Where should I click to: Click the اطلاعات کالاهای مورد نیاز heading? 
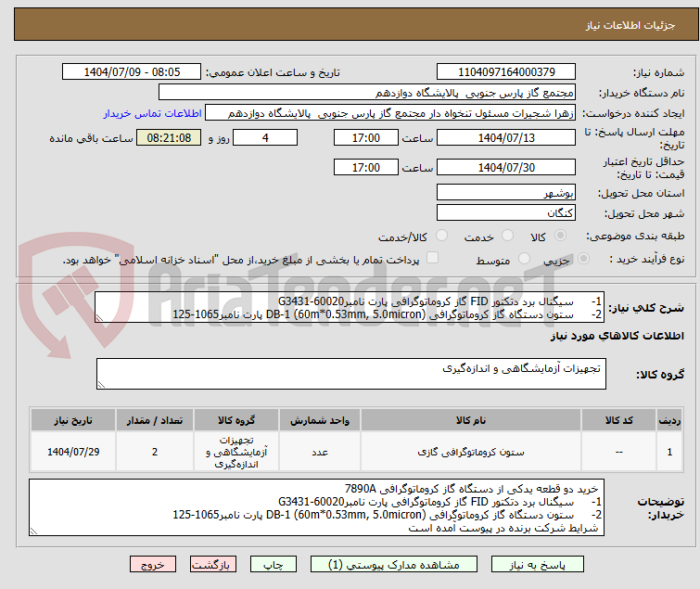coord(617,336)
